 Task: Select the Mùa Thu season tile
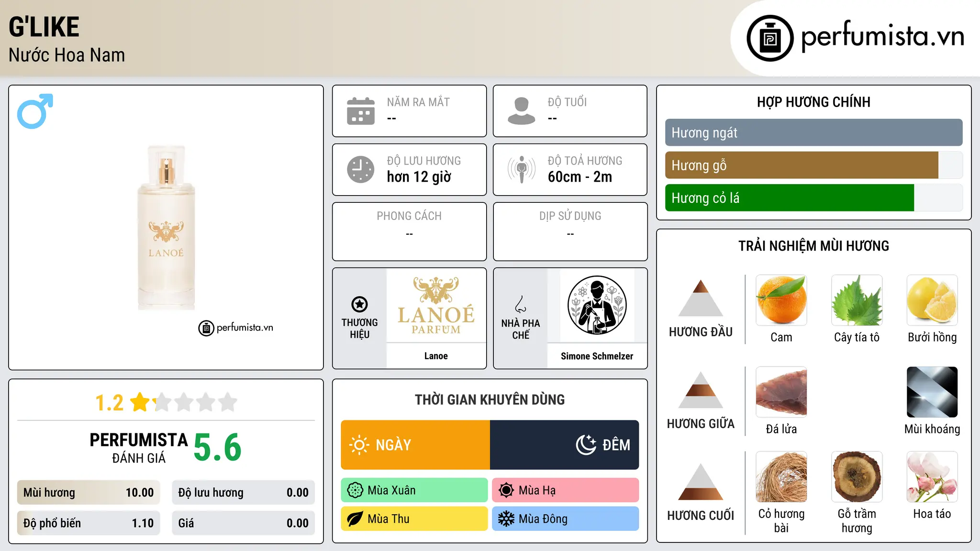click(x=414, y=519)
